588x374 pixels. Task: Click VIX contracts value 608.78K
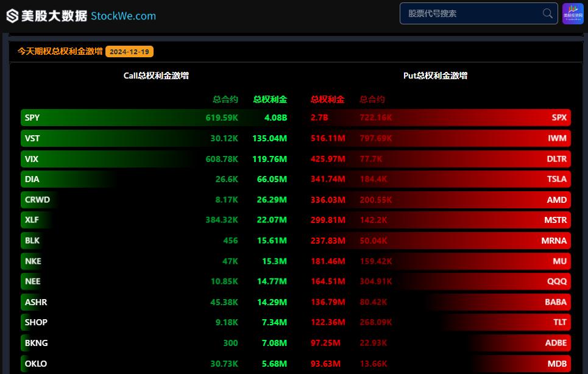coord(222,159)
